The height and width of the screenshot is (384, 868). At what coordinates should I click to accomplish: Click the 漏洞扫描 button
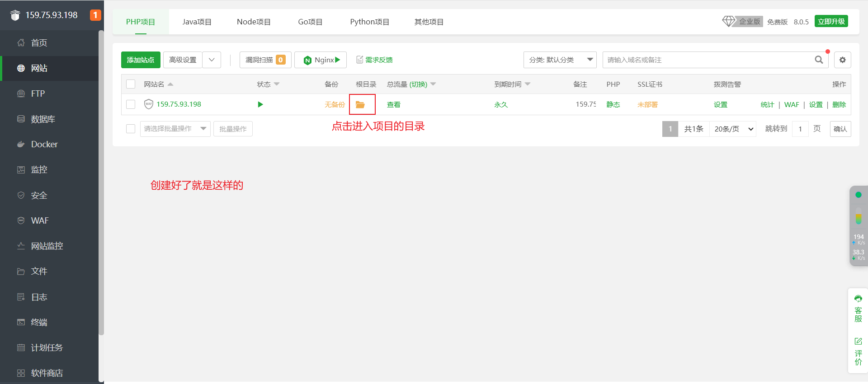coord(265,60)
